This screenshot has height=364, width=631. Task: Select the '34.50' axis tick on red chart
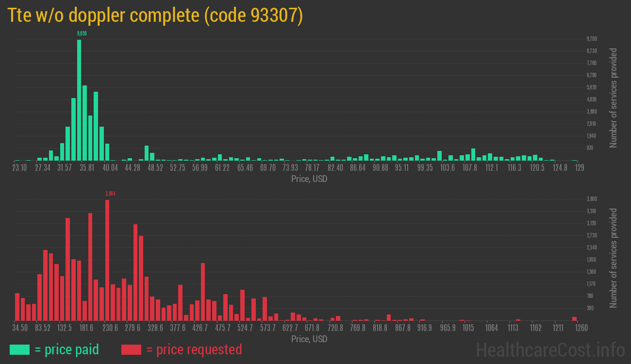click(20, 328)
